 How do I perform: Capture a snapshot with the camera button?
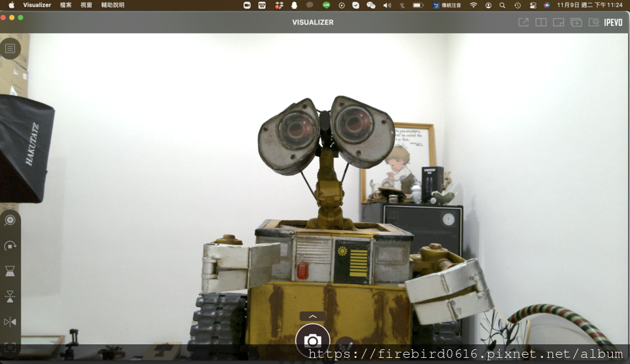[313, 341]
